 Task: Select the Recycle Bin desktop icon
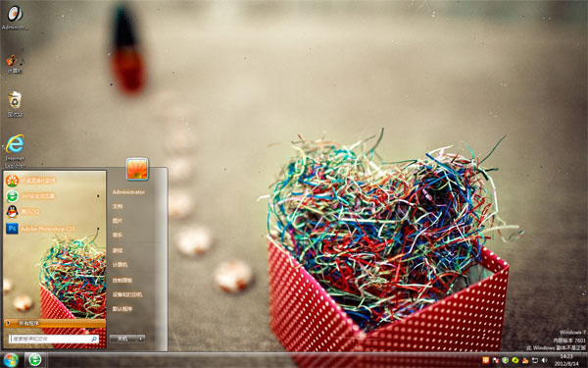[15, 104]
